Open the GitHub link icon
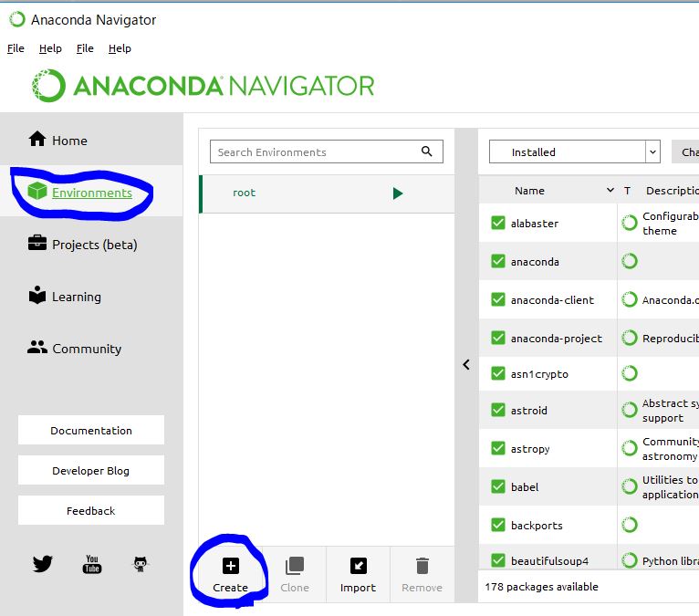699x616 pixels. [x=141, y=564]
